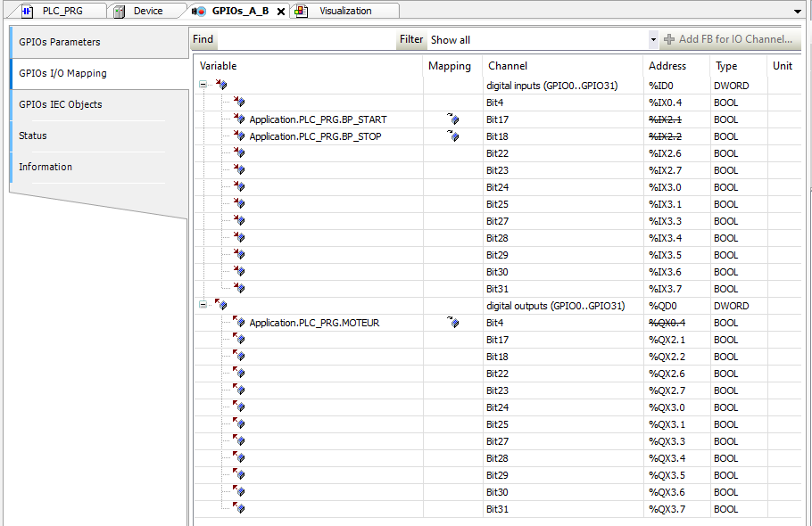
Task: Open the GPIOs IEC Objects section
Action: coord(61,103)
